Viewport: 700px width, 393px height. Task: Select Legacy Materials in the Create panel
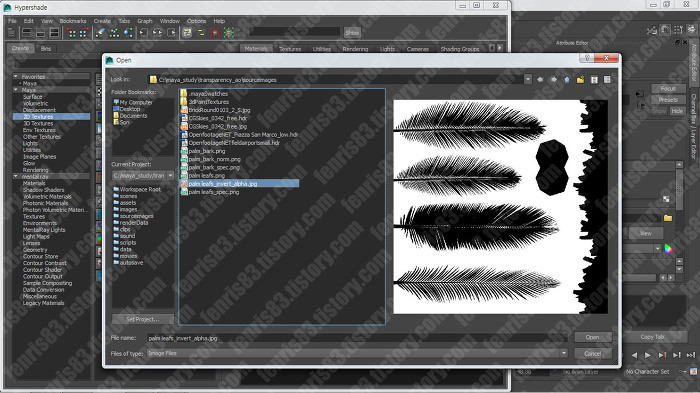[43, 303]
